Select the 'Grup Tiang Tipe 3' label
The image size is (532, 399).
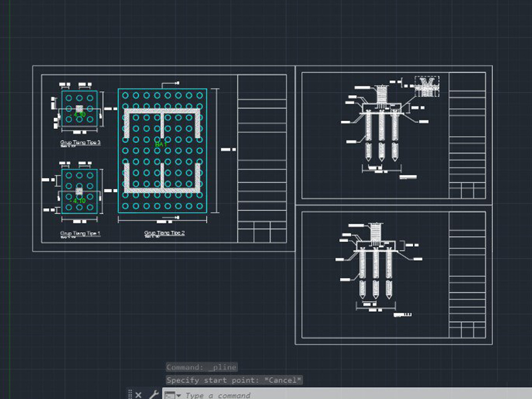click(80, 142)
